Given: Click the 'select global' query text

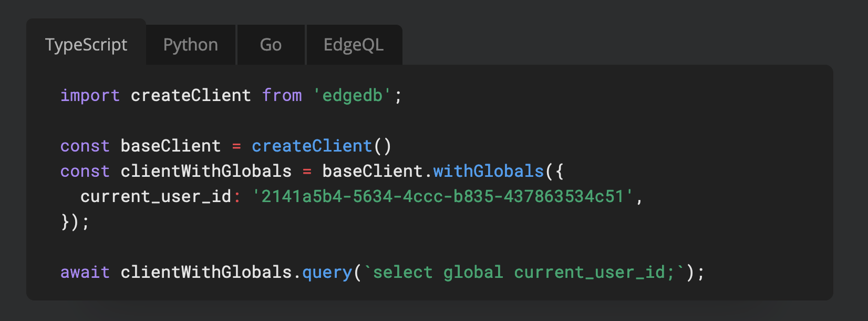Looking at the screenshot, I should 437,272.
